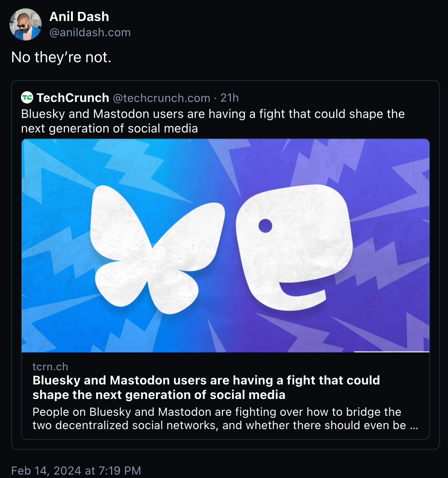This screenshot has width=448, height=478.
Task: Open the Anil Dash display name
Action: (x=79, y=16)
